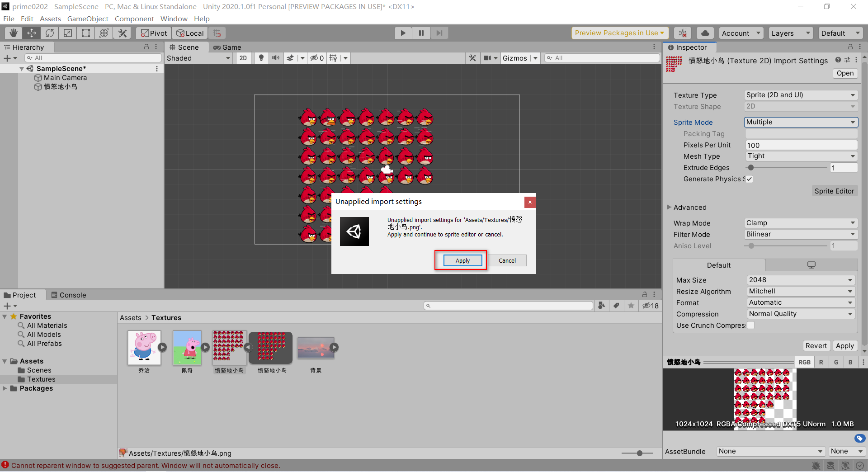This screenshot has height=472, width=868.
Task: Switch to the Game tab
Action: (x=227, y=47)
